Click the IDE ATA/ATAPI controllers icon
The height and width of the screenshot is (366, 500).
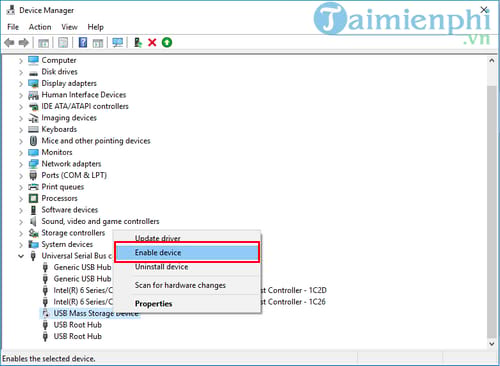pos(33,106)
